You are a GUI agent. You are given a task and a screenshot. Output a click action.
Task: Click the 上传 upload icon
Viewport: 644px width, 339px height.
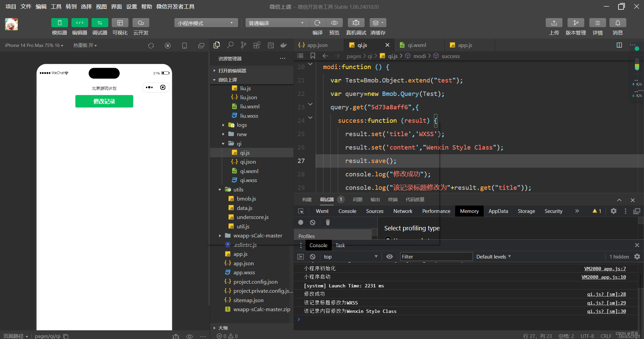coord(554,23)
